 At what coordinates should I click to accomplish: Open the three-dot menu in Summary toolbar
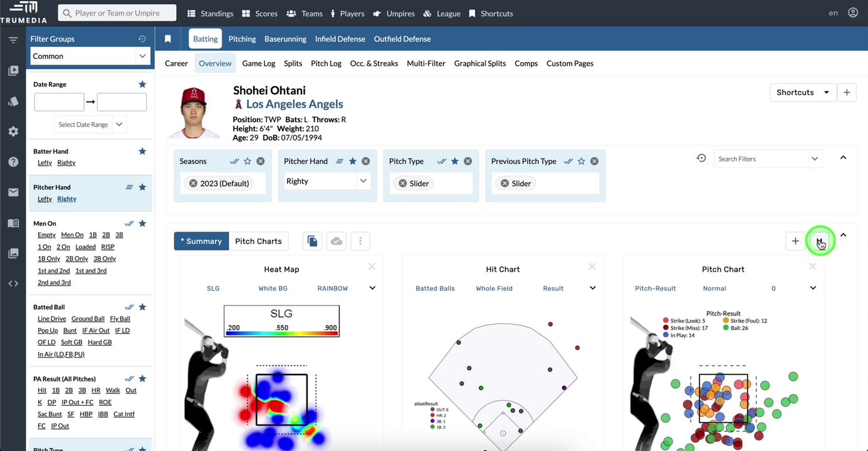click(360, 241)
